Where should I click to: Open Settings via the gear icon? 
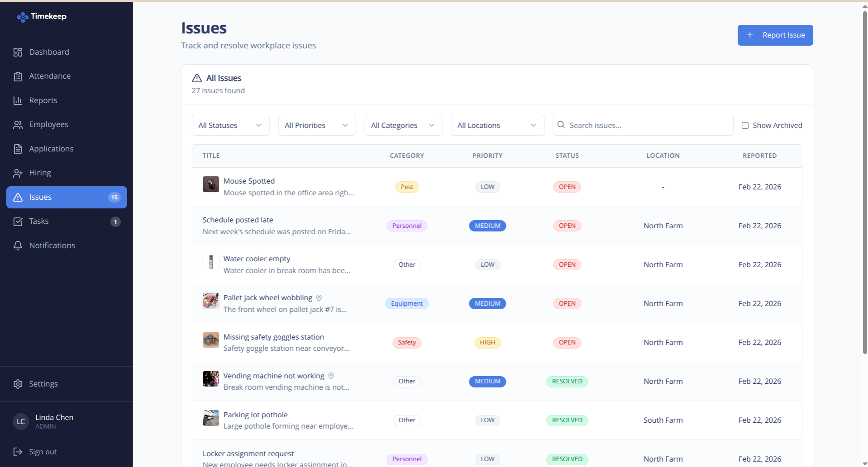pyautogui.click(x=18, y=384)
